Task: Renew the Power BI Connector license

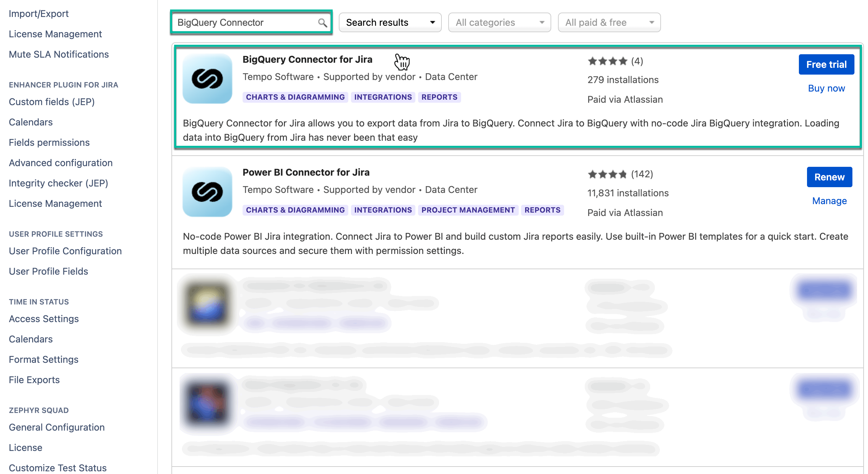Action: [x=829, y=177]
